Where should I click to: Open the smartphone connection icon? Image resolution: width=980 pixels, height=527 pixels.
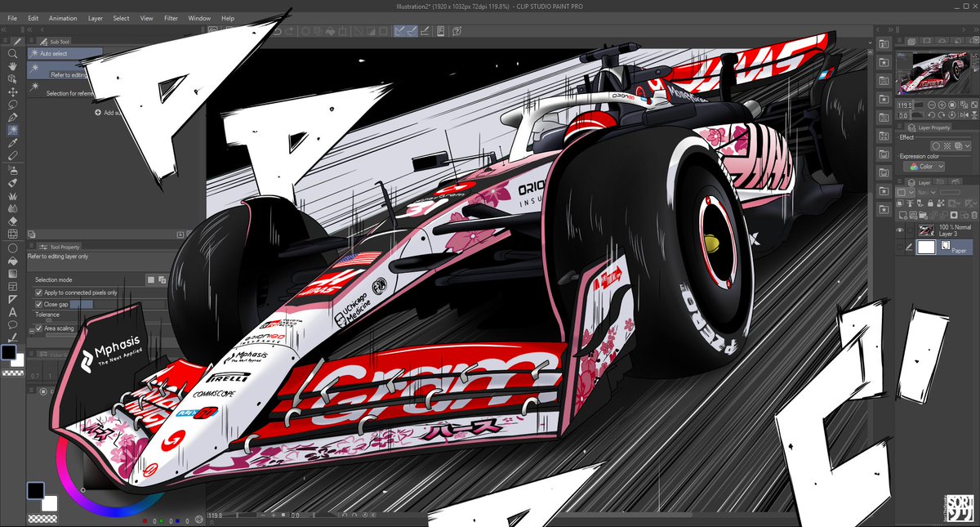[x=440, y=31]
